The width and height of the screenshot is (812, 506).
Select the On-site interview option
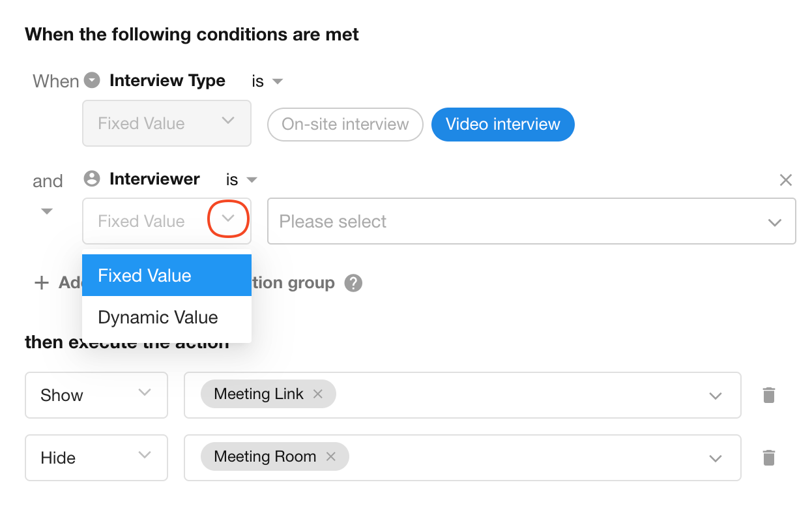click(x=345, y=124)
